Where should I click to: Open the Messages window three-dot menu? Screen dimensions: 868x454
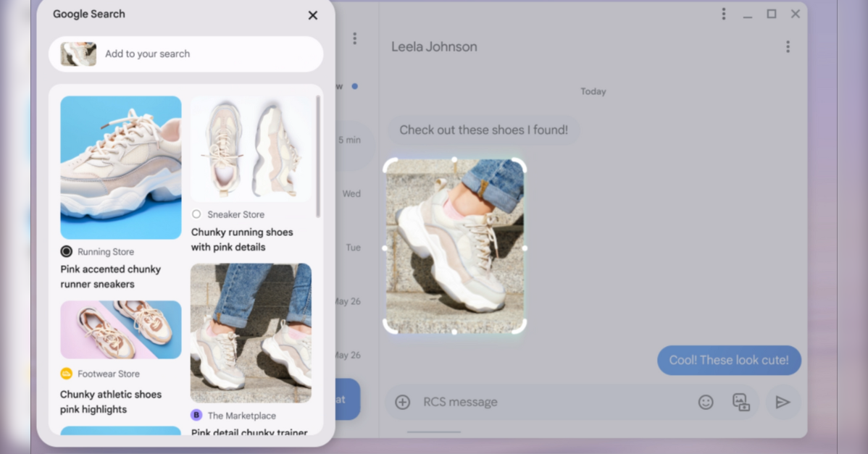[x=723, y=14]
